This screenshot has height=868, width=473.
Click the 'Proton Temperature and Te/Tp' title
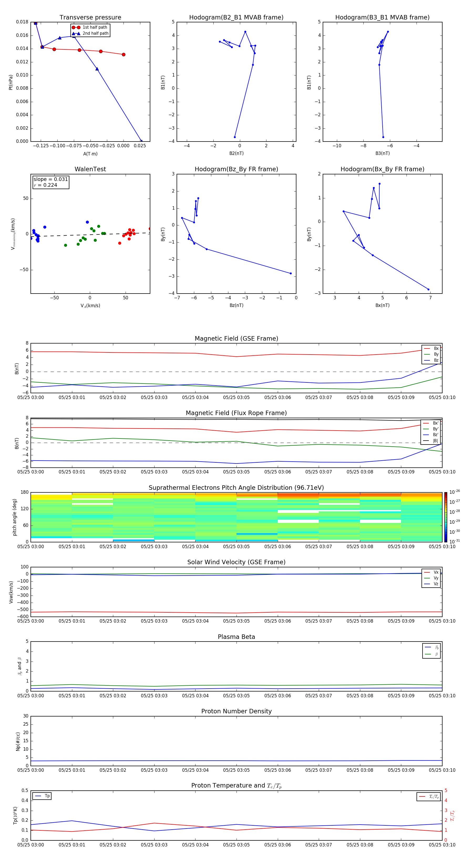coord(236,785)
